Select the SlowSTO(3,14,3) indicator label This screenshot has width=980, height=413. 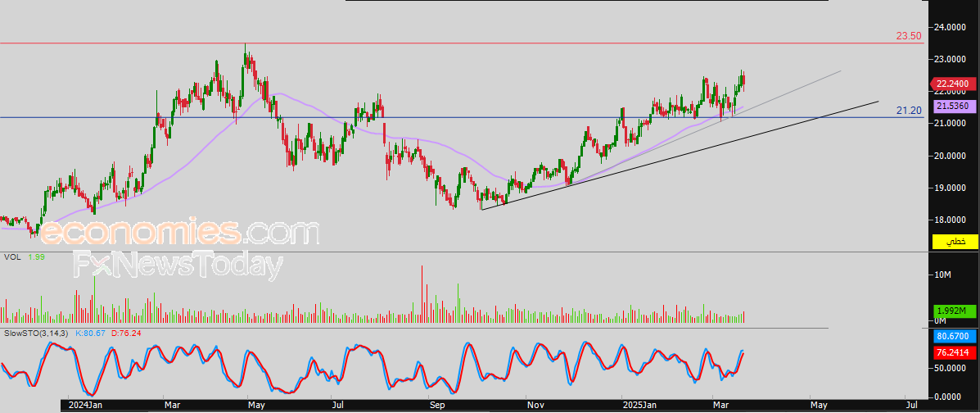[x=38, y=333]
